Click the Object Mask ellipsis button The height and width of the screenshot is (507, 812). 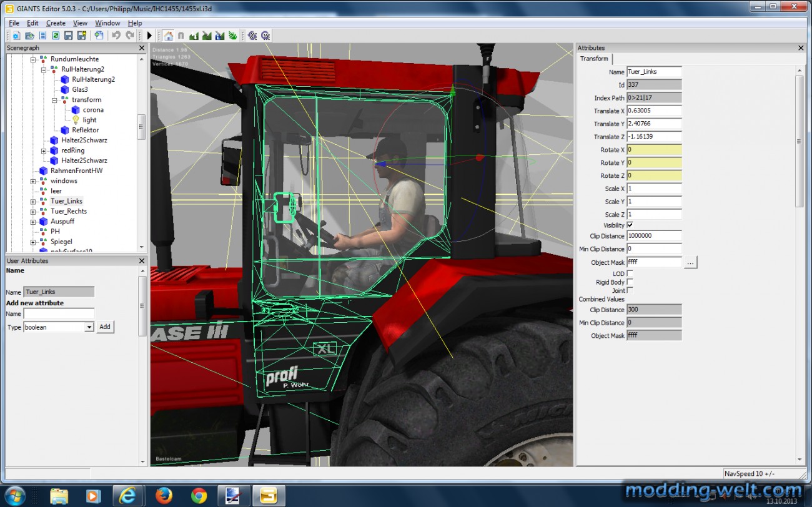pos(691,263)
